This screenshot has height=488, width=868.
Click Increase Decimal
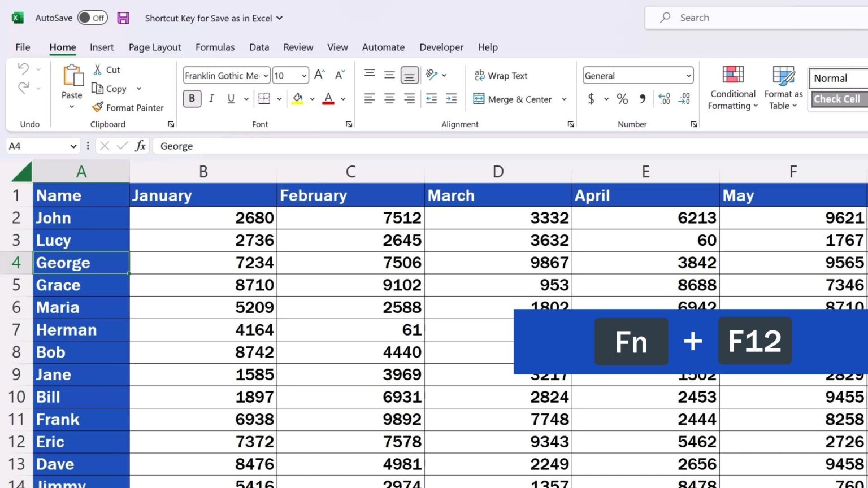(664, 99)
